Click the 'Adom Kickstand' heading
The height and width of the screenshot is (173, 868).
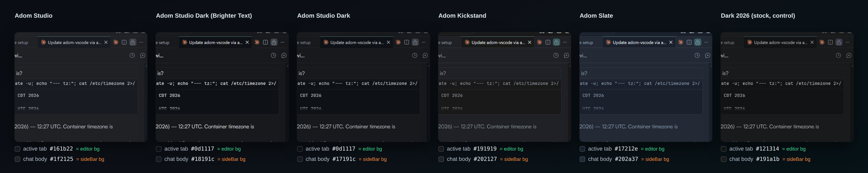[462, 16]
